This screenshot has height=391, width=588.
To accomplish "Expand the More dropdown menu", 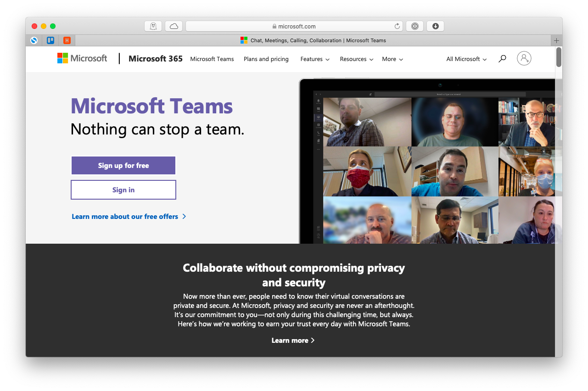I will click(392, 59).
